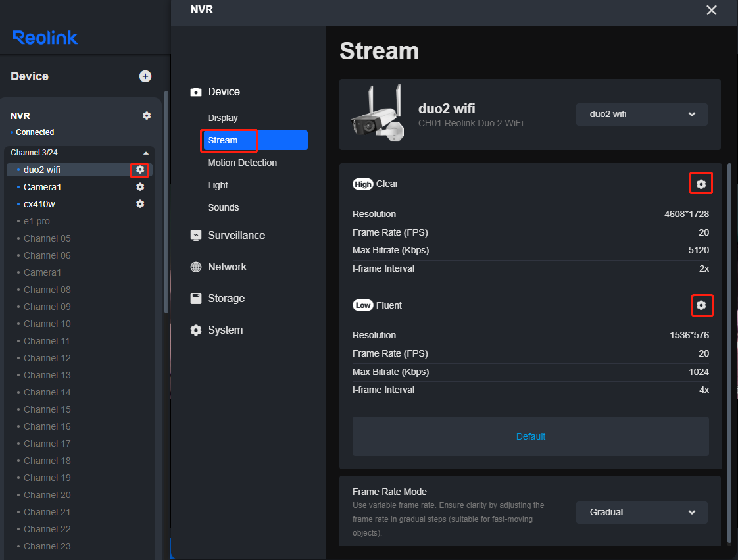Open the duo2 wifi camera dropdown
Screen dimensions: 738x560
click(641, 115)
